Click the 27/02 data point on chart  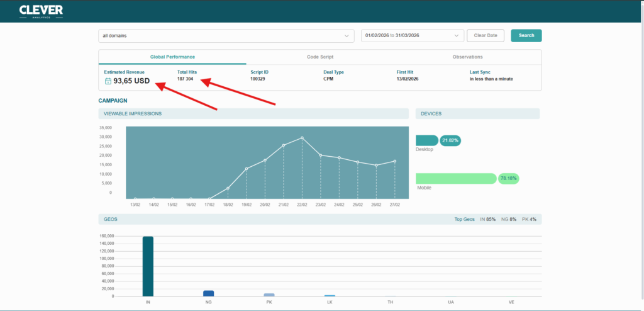click(395, 161)
